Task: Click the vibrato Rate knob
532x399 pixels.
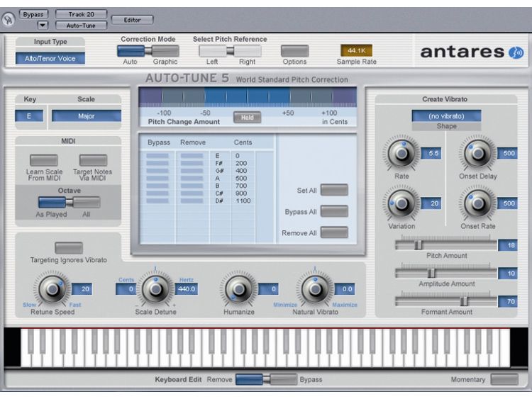Action: coord(401,153)
